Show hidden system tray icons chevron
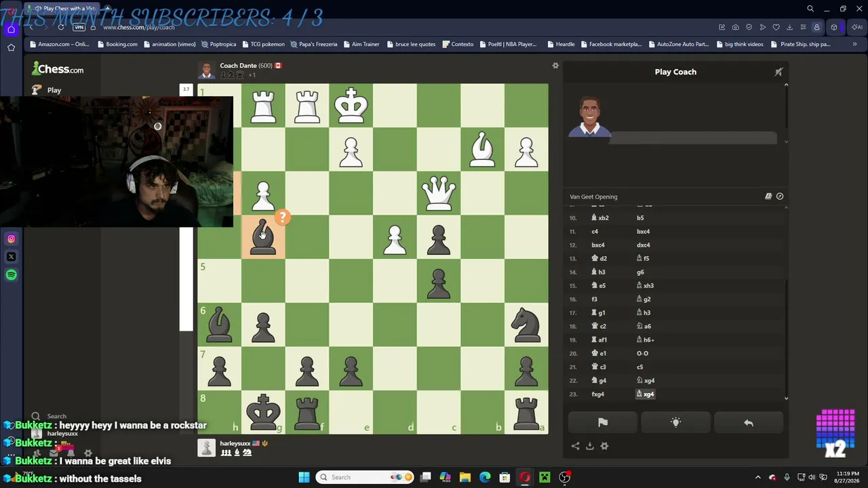Screen dimensions: 868x488 pos(758,477)
